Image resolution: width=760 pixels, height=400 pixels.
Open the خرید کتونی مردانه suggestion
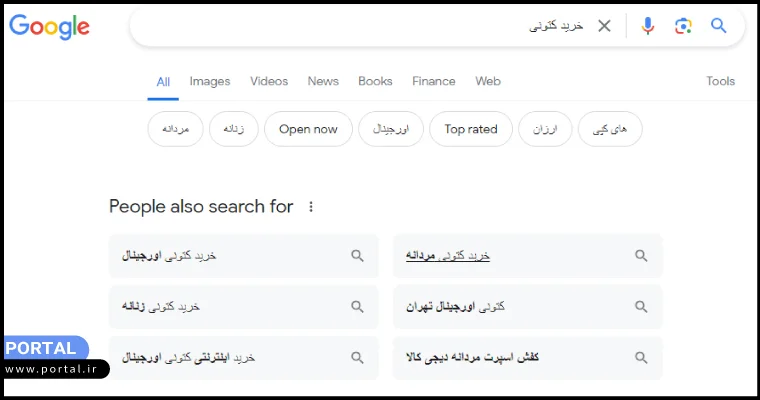coord(448,255)
